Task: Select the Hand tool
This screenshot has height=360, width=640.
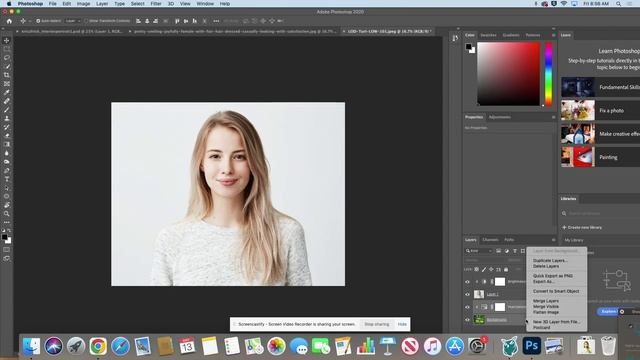Action: point(7,205)
